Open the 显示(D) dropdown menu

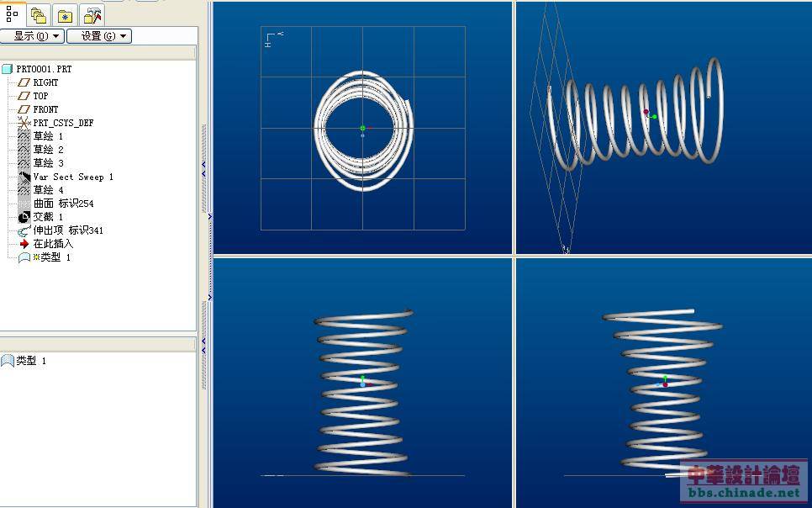tap(32, 36)
